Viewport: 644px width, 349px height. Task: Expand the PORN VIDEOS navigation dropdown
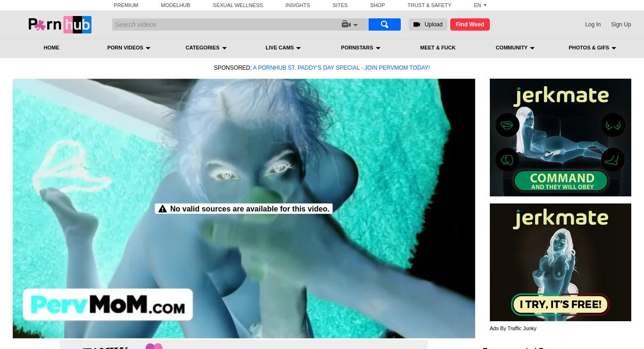click(129, 48)
